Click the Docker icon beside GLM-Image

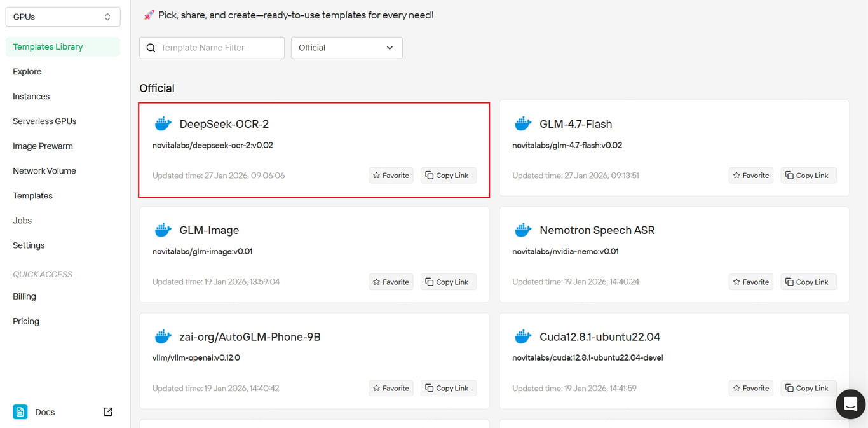(x=163, y=230)
